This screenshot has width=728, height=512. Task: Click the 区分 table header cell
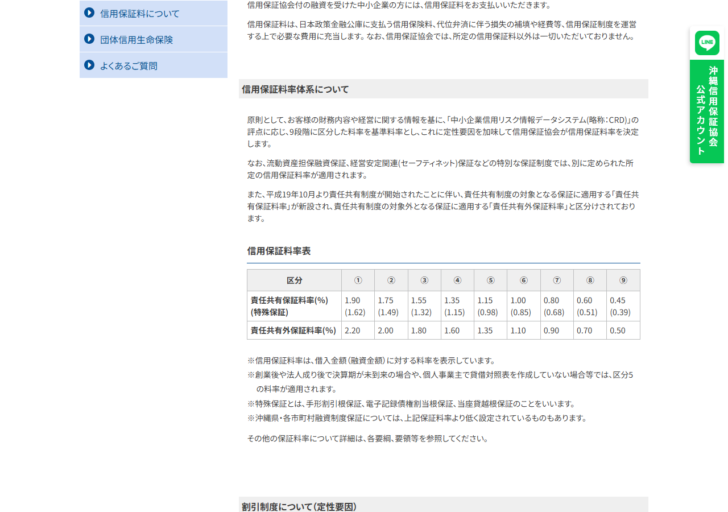294,280
